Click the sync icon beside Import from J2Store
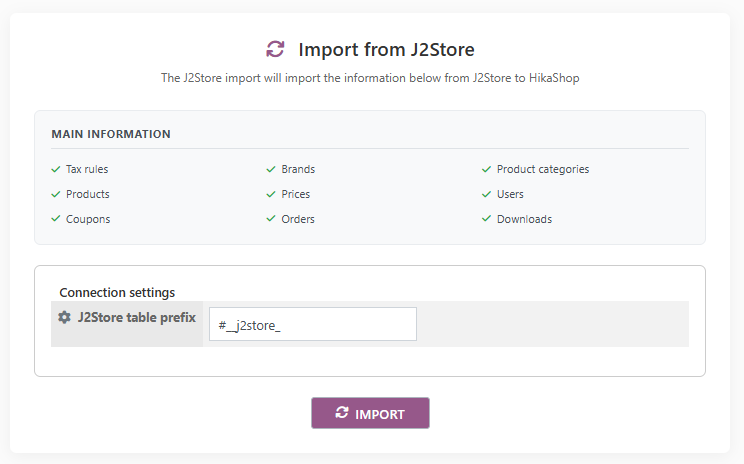 275,49
